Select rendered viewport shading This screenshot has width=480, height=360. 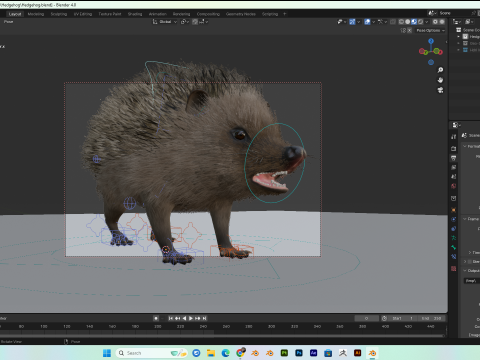421,22
